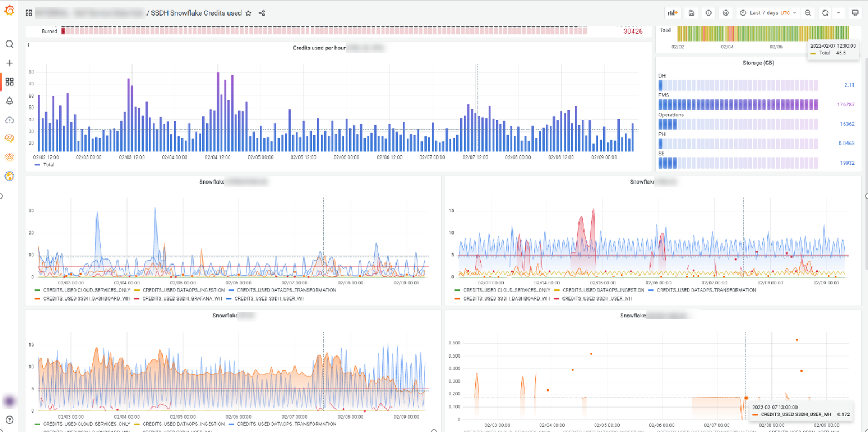
Task: Click the 16362 Operations storage value
Action: coord(847,124)
